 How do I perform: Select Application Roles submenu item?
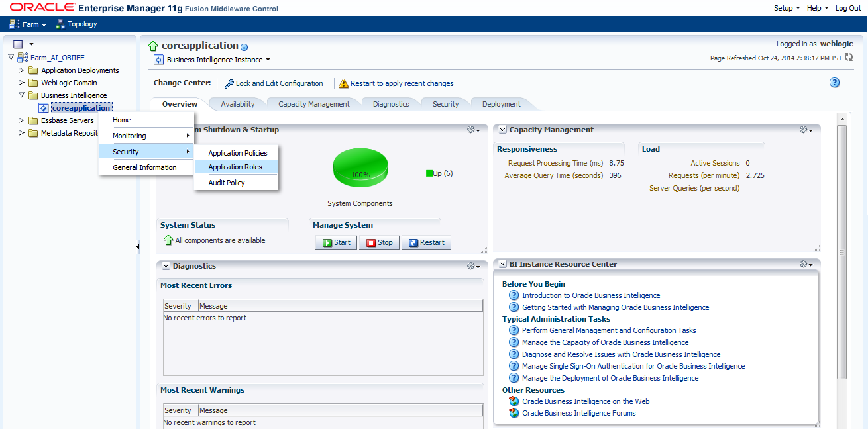236,167
